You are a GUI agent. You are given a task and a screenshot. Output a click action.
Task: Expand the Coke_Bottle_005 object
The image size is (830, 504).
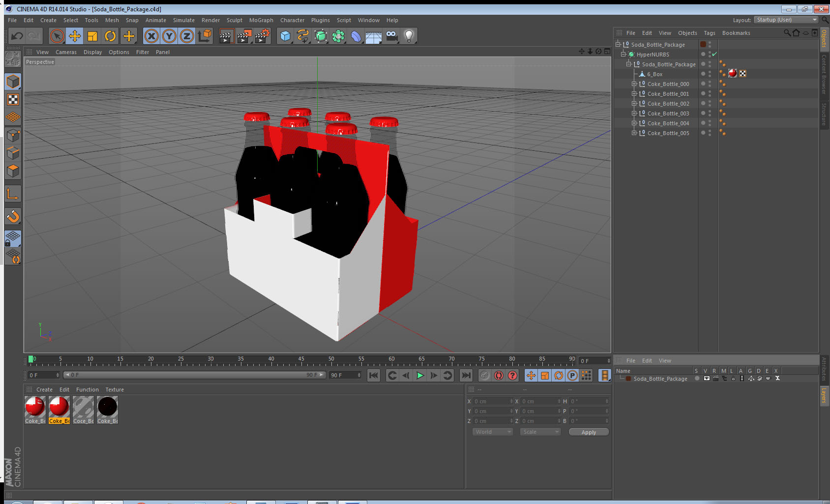634,133
